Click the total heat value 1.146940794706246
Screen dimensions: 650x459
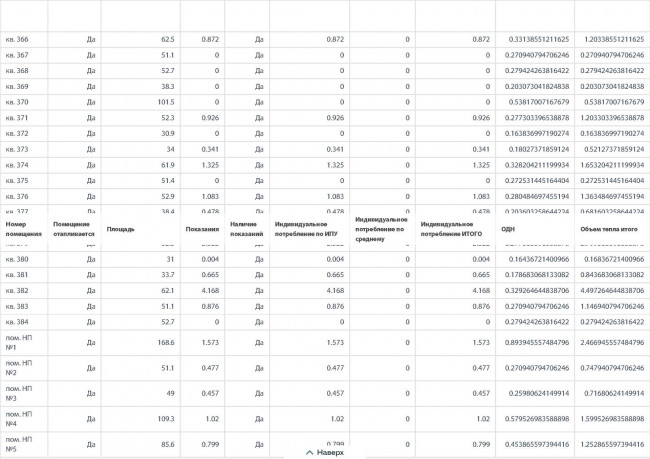click(x=612, y=306)
